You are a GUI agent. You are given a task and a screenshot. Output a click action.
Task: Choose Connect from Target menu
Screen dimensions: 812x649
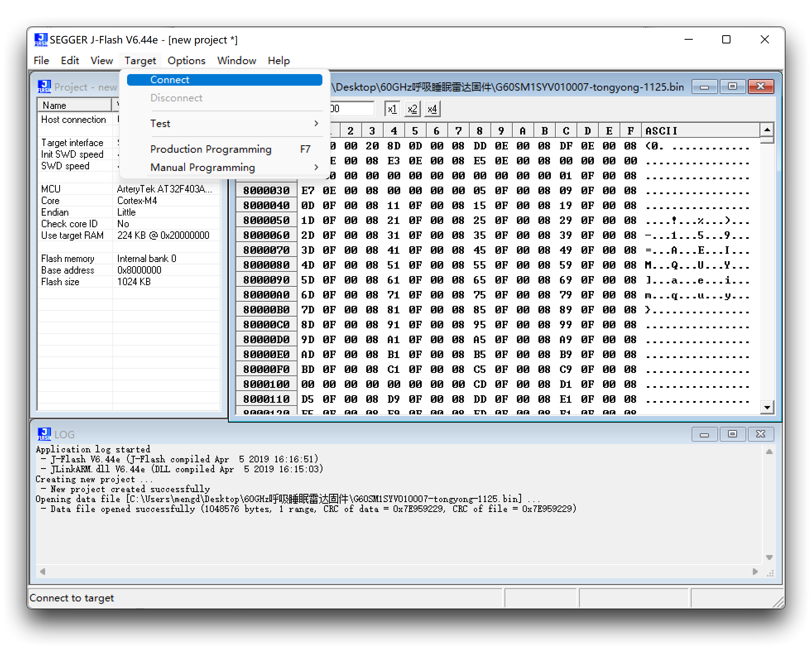[x=225, y=80]
